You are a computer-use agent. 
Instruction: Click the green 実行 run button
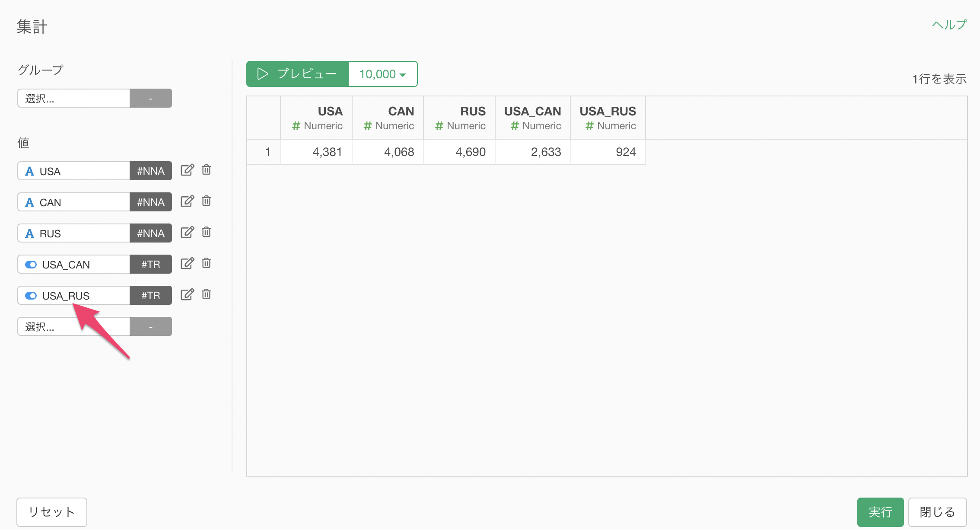[x=880, y=512]
